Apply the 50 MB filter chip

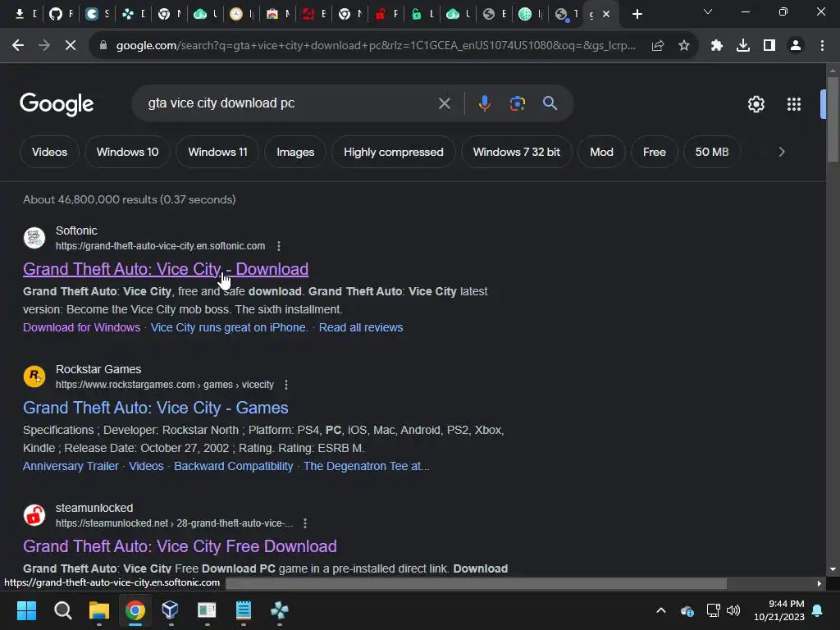[x=712, y=152]
